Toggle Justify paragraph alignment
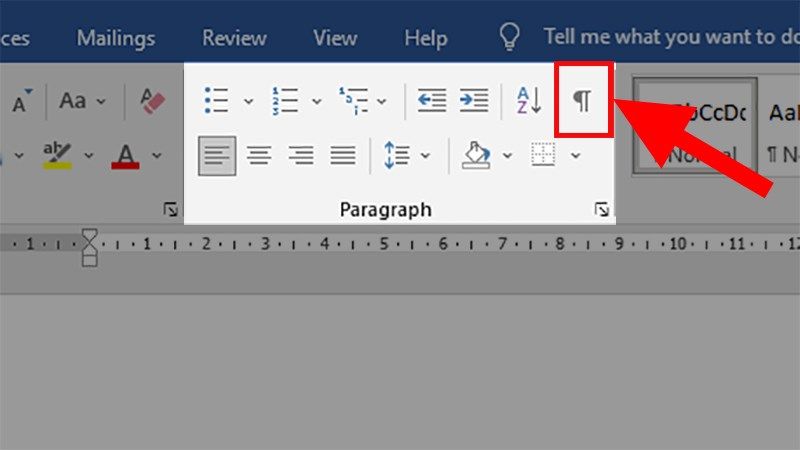800x450 pixels. [343, 155]
